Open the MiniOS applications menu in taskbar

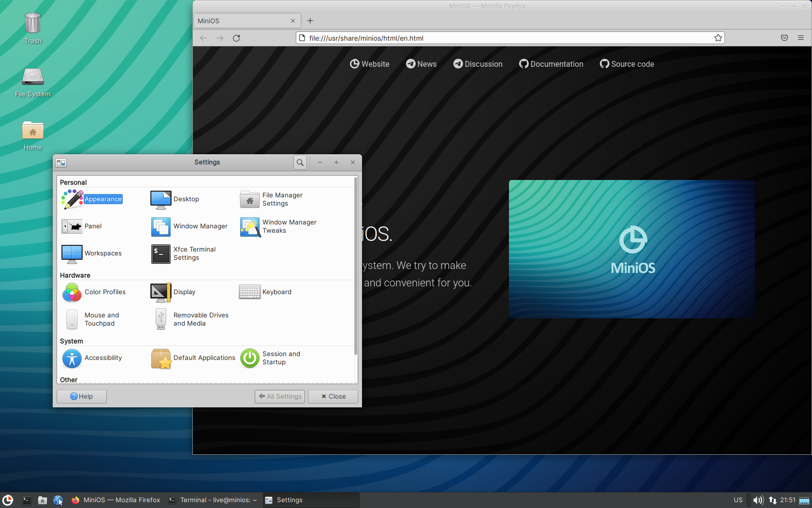8,500
